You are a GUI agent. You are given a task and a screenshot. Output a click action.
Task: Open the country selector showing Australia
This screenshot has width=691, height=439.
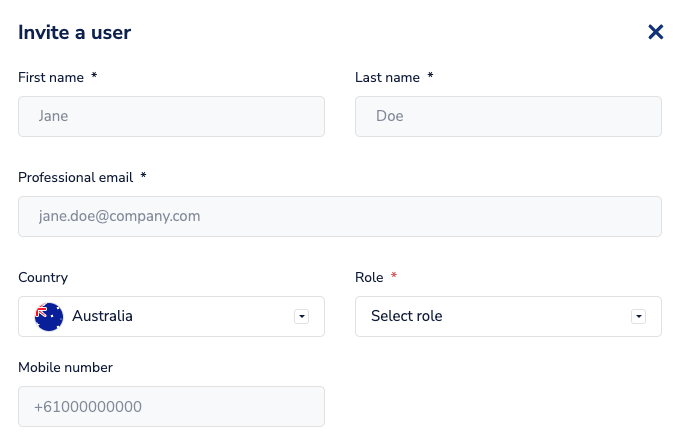[170, 316]
